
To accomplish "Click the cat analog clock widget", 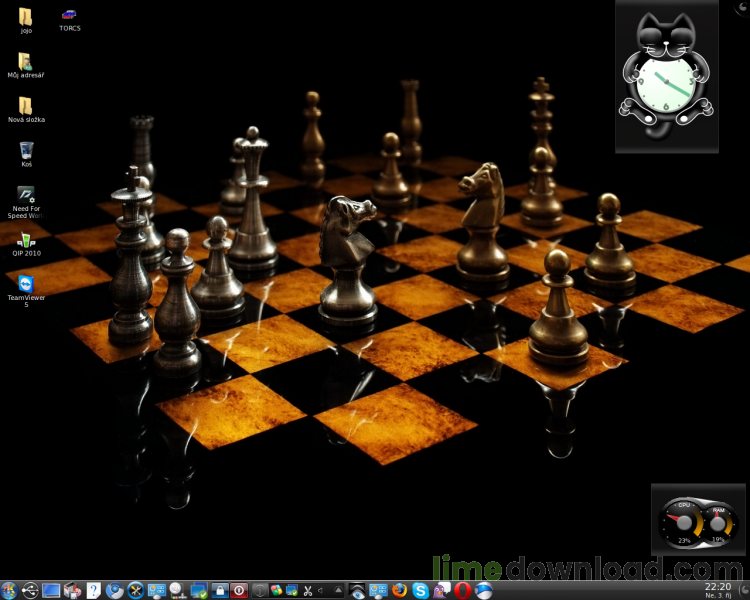I will (666, 80).
